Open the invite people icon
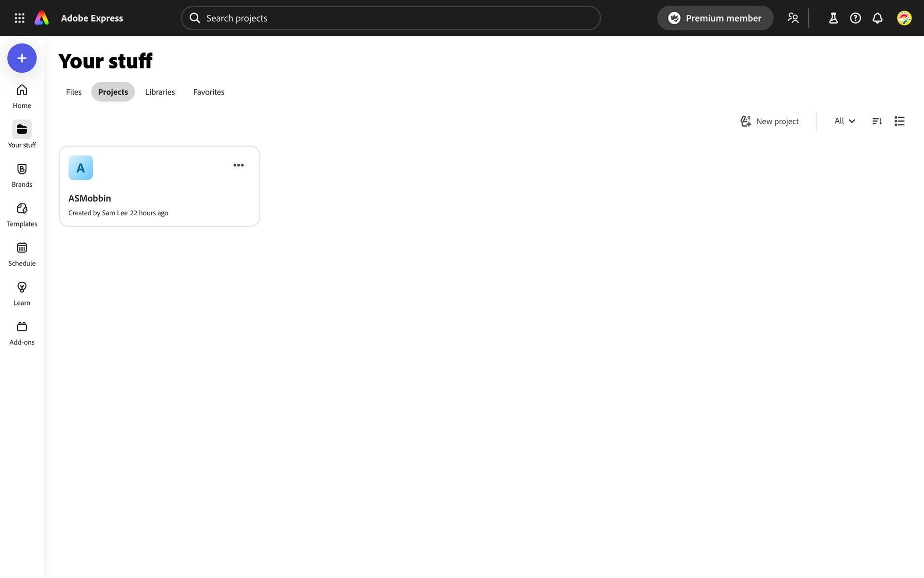Image resolution: width=924 pixels, height=578 pixels. click(793, 18)
